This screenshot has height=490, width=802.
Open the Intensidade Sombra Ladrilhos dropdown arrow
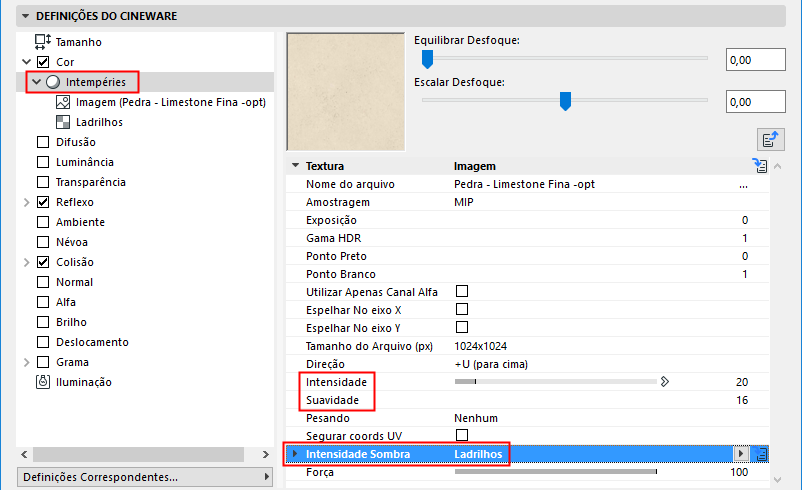[x=741, y=453]
